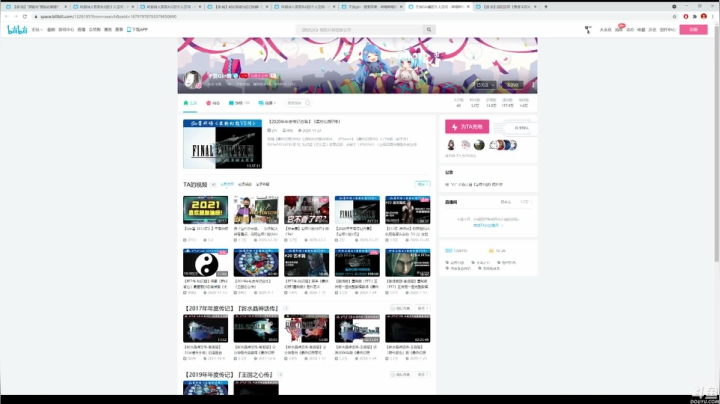Open the 番剧 link in header

click(51, 30)
